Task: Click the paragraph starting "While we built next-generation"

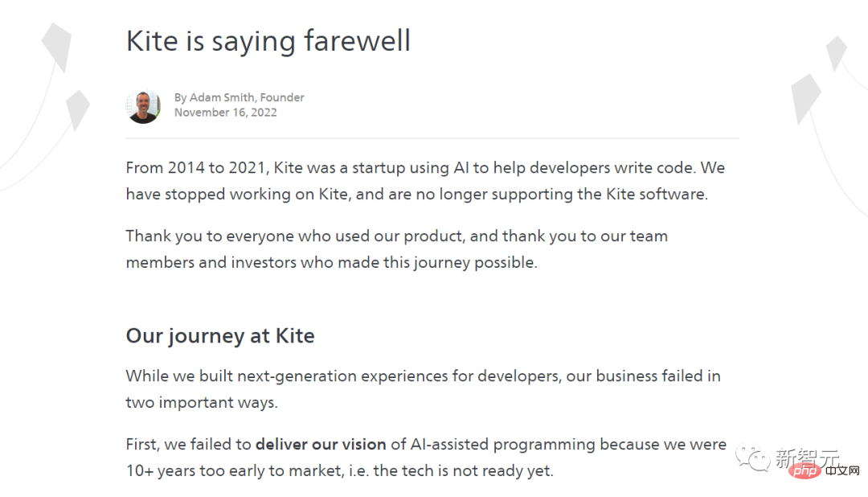Action: click(x=423, y=376)
